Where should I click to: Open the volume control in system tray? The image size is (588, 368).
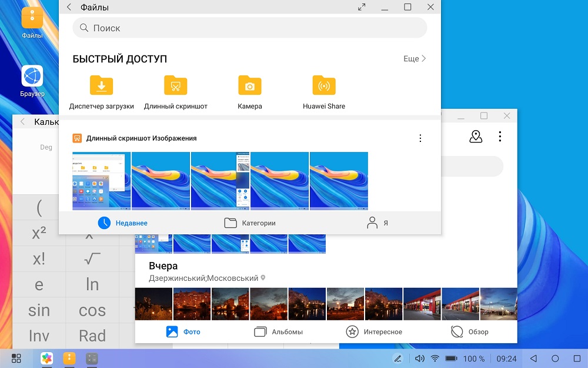(x=420, y=359)
